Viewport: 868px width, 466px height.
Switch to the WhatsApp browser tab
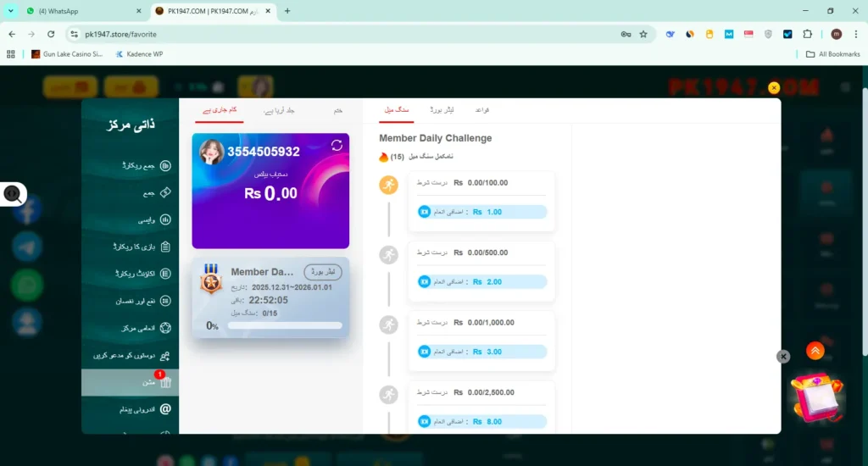83,11
